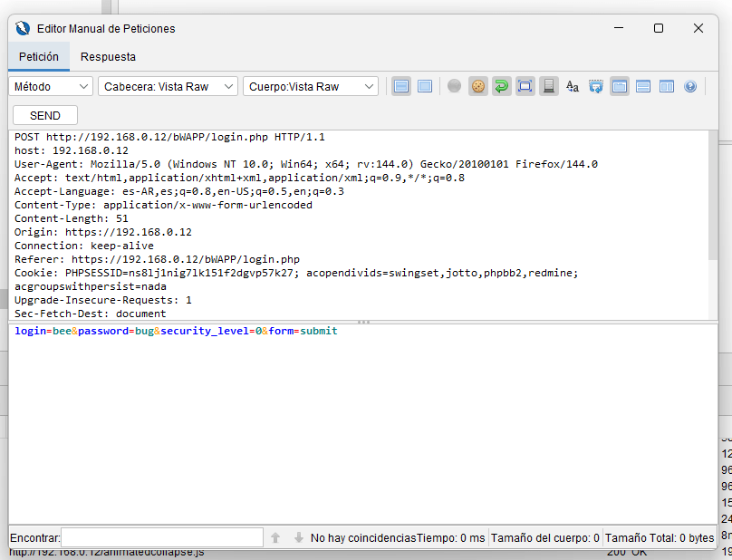Image resolution: width=732 pixels, height=560 pixels.
Task: Click the Aa lowercase header names icon
Action: click(x=573, y=87)
